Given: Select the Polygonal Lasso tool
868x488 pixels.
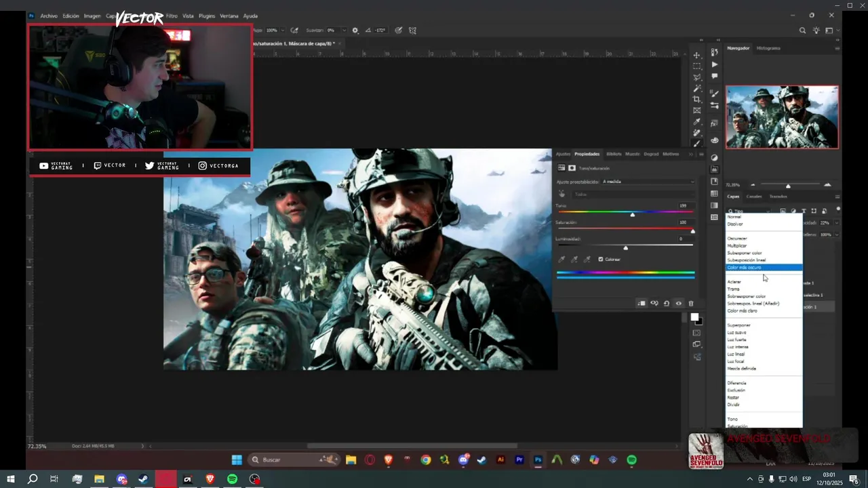Looking at the screenshot, I should pyautogui.click(x=696, y=77).
